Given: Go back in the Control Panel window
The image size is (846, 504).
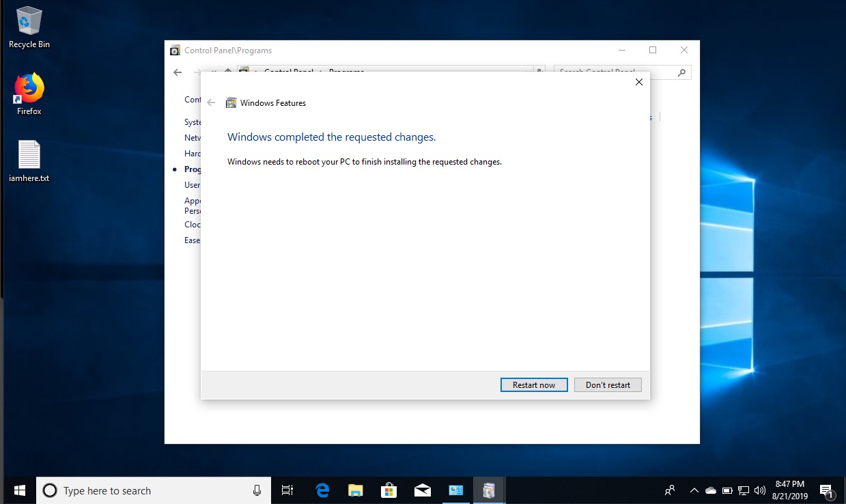Looking at the screenshot, I should click(178, 72).
